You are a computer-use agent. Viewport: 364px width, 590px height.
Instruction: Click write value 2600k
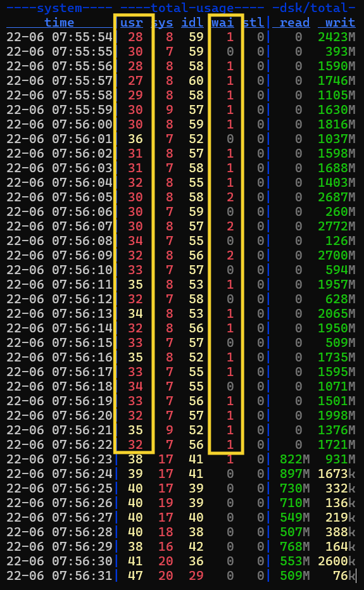(x=337, y=561)
